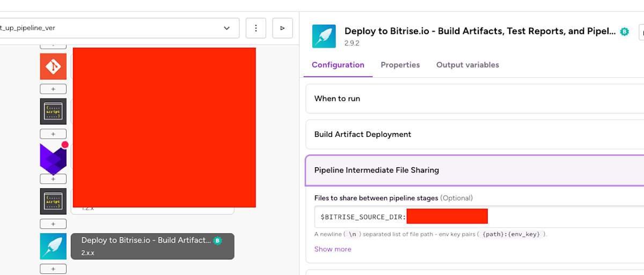This screenshot has height=275, width=644.
Task: Click the version number 2.9.2
Action: pos(352,43)
